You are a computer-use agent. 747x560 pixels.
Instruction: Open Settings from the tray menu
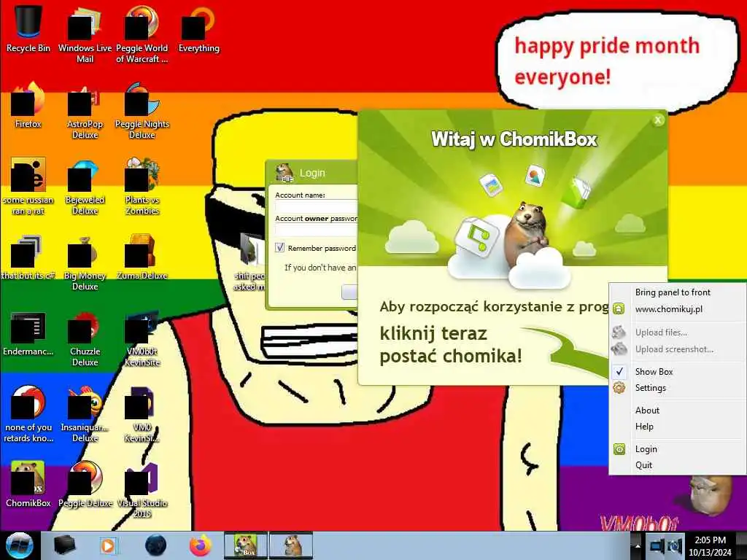point(678,388)
